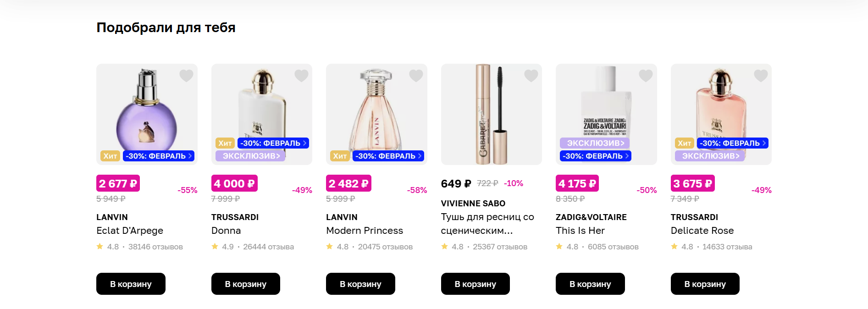Save Trussardi Delicate Rose with heart icon
Image resolution: width=868 pixels, height=309 pixels.
tap(761, 76)
